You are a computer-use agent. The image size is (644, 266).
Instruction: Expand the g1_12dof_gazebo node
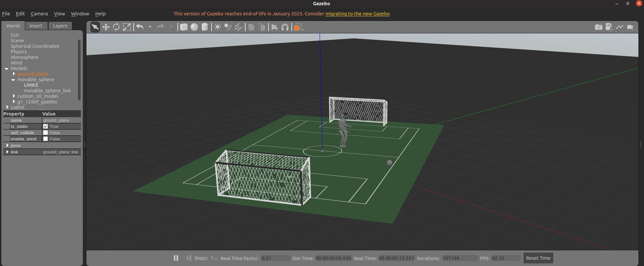pos(14,102)
